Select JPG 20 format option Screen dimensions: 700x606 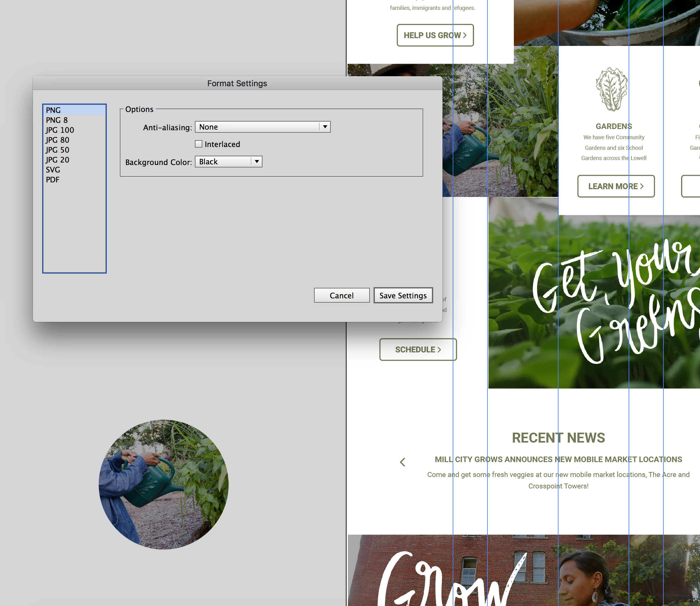(x=57, y=160)
